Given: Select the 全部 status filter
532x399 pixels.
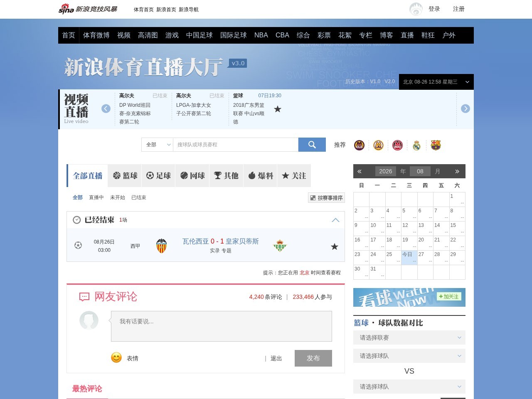Looking at the screenshot, I should pyautogui.click(x=78, y=197).
